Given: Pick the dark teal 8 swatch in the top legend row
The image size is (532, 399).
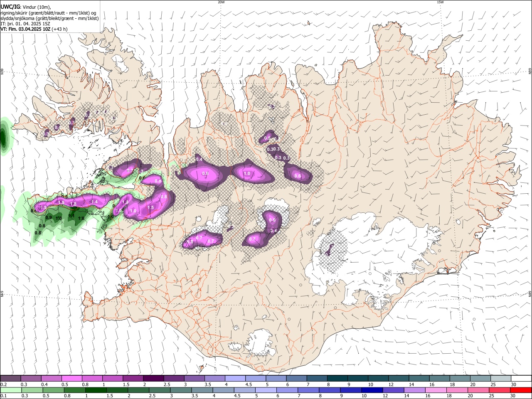Looking at the screenshot, I should 336,378.
